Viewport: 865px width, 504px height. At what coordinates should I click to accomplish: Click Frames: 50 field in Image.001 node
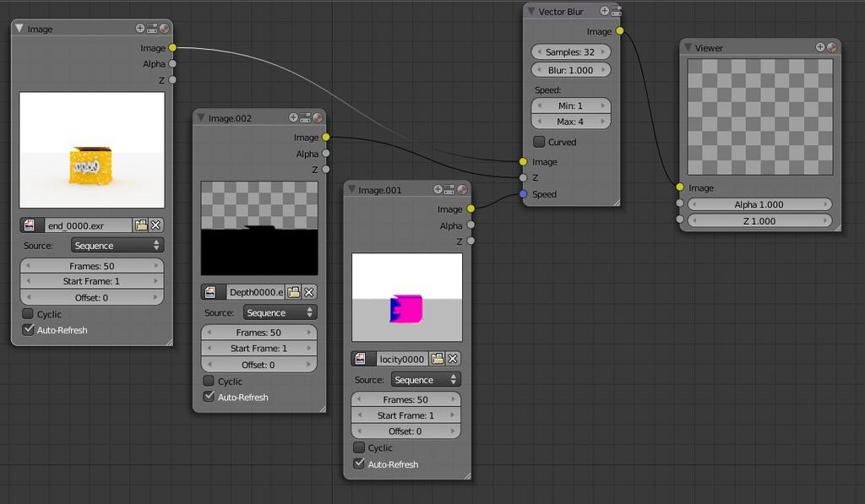[406, 399]
